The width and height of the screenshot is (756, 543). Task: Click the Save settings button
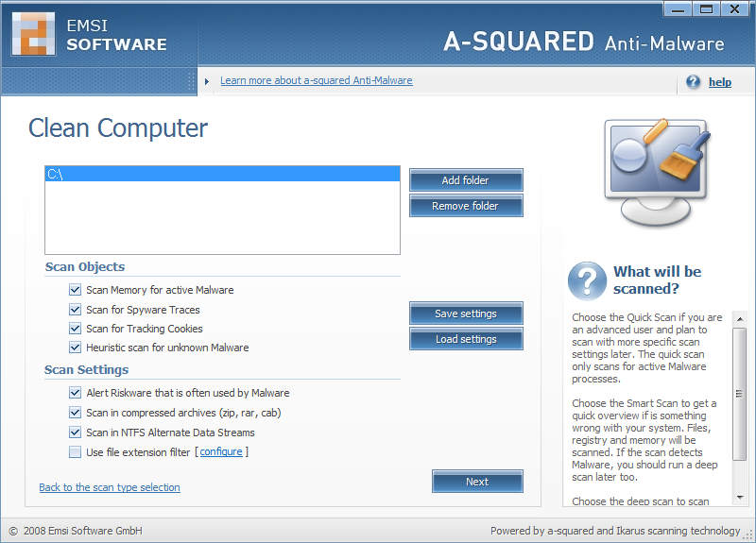click(x=466, y=314)
